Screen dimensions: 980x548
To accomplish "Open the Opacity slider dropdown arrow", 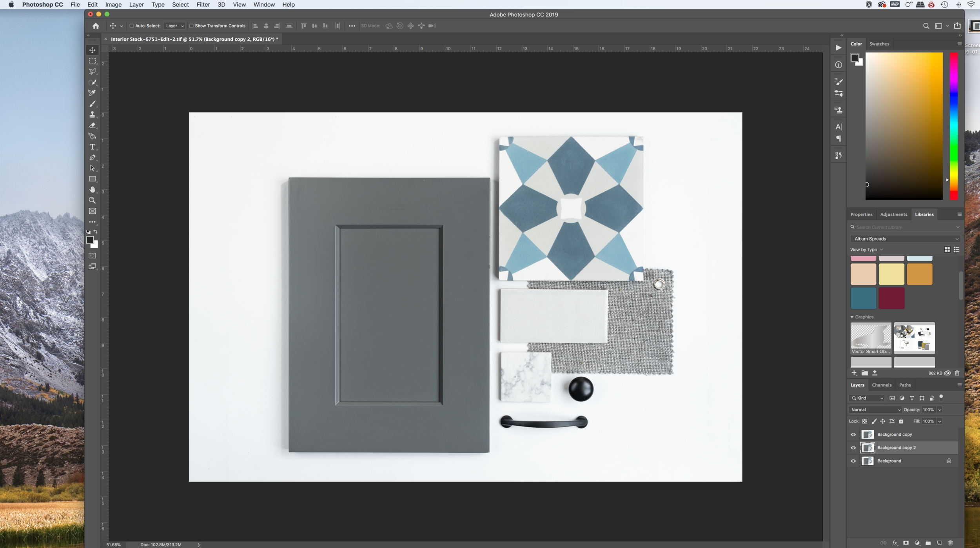I will pos(939,410).
